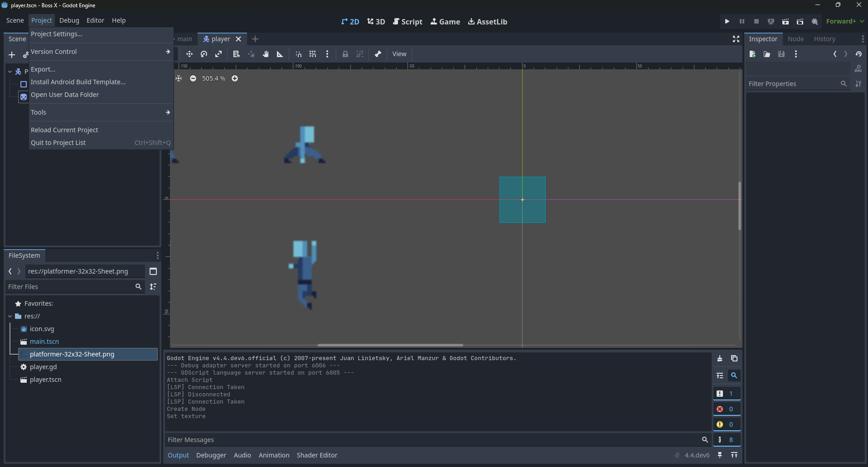The height and width of the screenshot is (467, 868).
Task: Lock the selected node
Action: pyautogui.click(x=345, y=54)
